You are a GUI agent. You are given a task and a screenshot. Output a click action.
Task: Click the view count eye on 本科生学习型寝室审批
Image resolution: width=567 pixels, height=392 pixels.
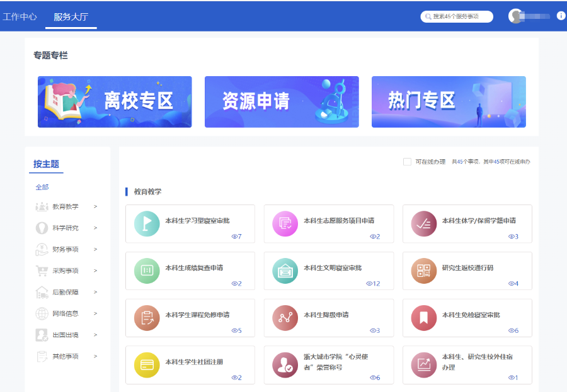pos(234,237)
